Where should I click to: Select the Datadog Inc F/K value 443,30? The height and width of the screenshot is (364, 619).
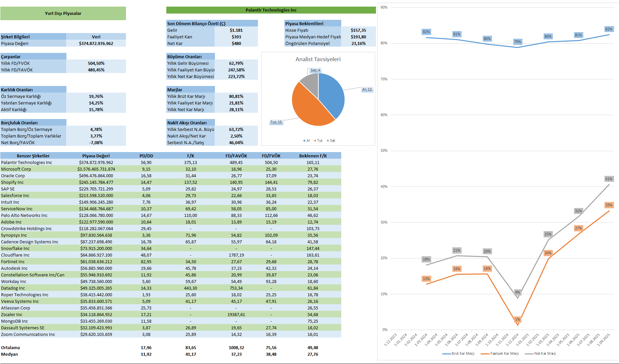click(191, 288)
